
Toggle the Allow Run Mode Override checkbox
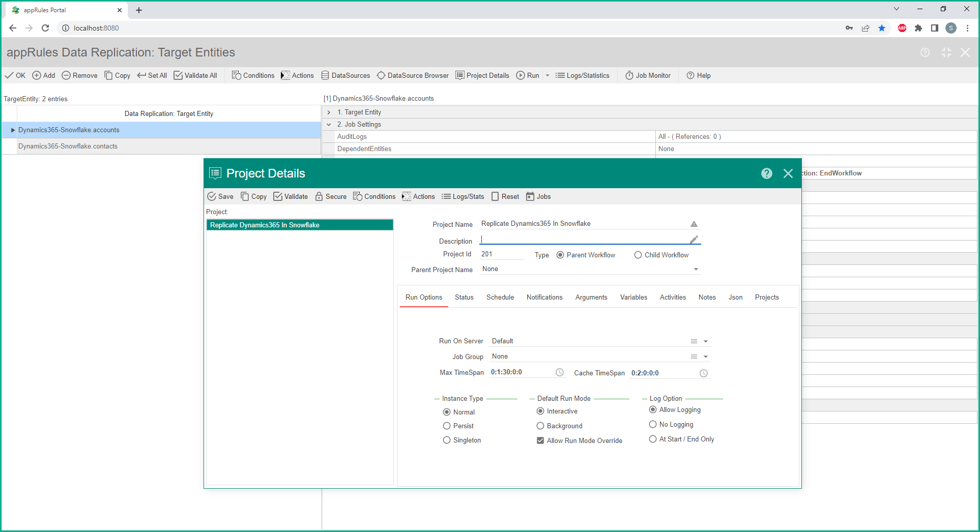pyautogui.click(x=540, y=440)
